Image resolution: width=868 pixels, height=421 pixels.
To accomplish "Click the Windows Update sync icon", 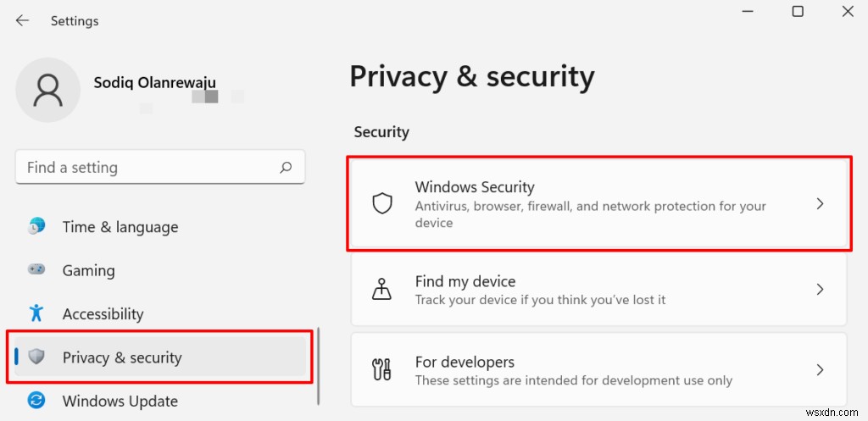I will [36, 401].
